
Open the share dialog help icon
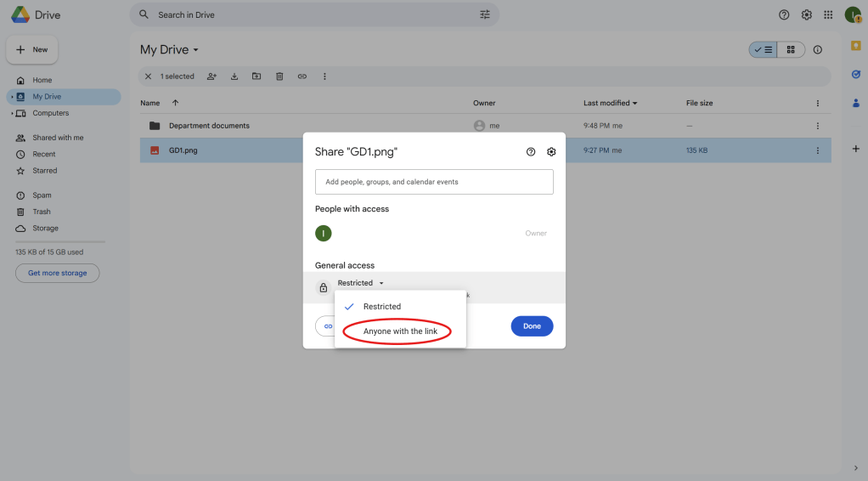[x=531, y=152]
